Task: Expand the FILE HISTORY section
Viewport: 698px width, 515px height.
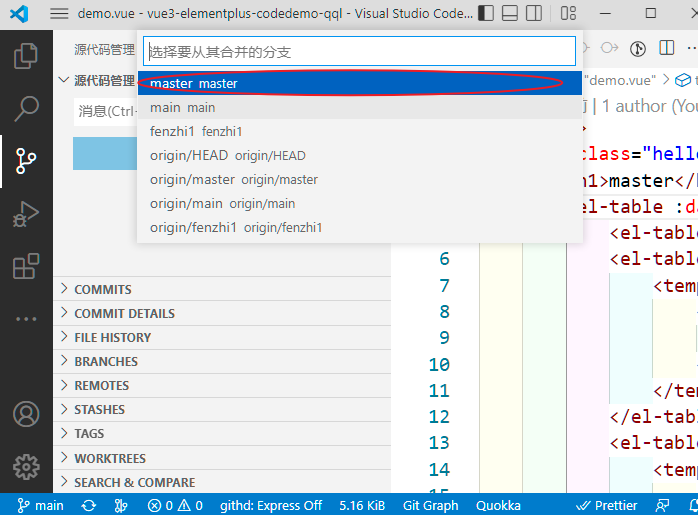Action: [x=222, y=337]
